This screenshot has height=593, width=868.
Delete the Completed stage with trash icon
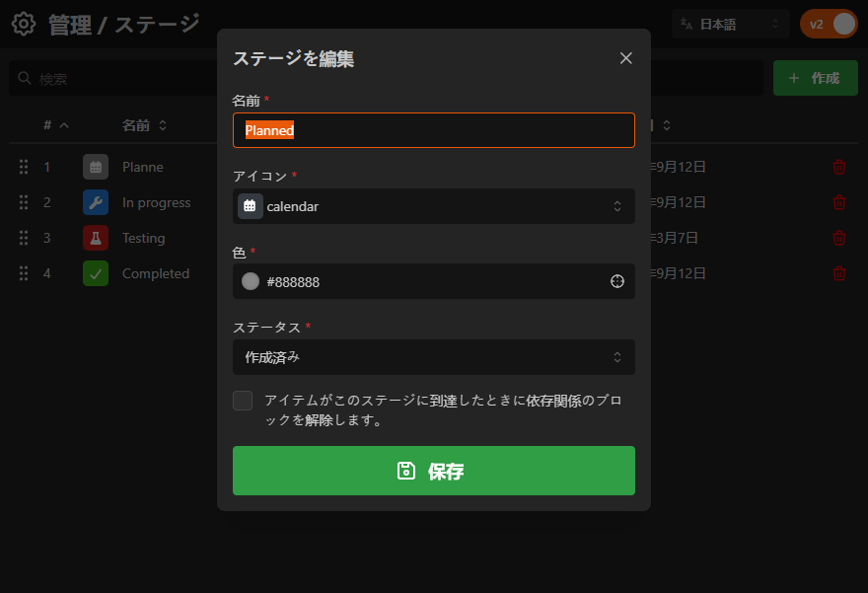click(839, 273)
